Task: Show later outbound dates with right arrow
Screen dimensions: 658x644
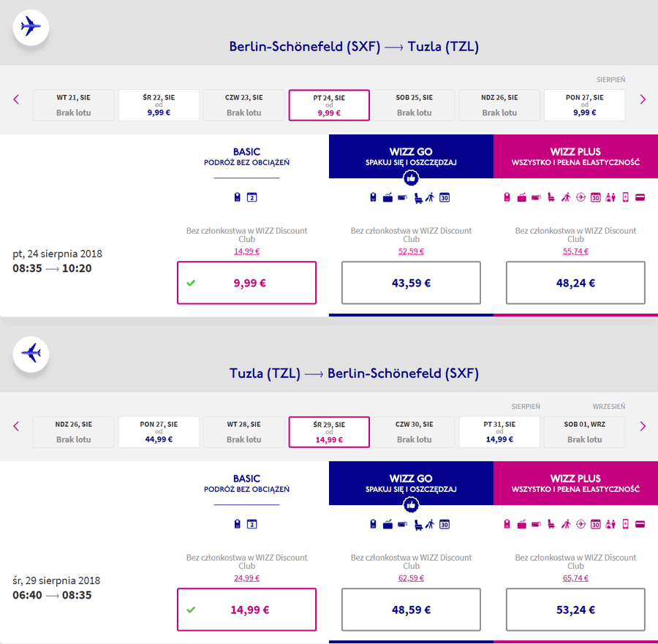Action: click(643, 99)
